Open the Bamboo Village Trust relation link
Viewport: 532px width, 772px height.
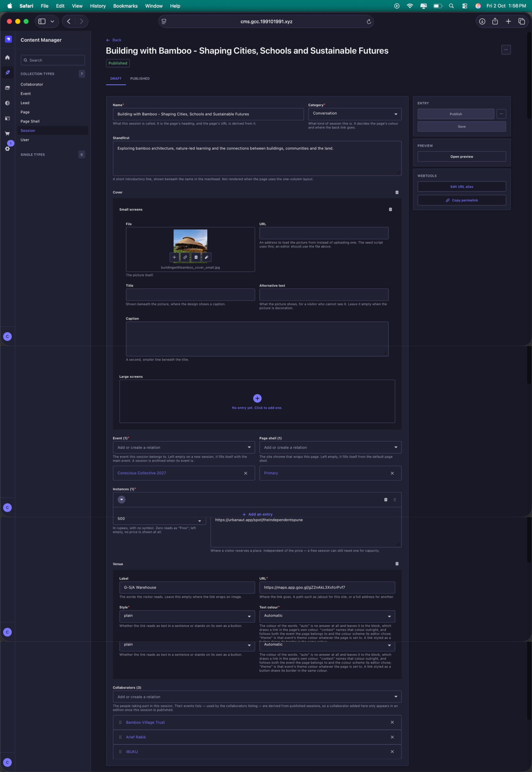tap(145, 722)
